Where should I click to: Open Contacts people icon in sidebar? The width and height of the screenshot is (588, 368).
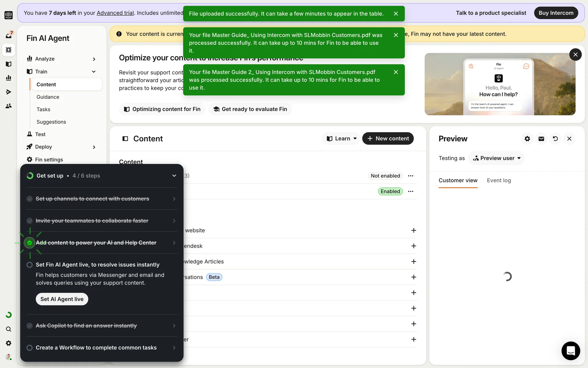pos(9,106)
